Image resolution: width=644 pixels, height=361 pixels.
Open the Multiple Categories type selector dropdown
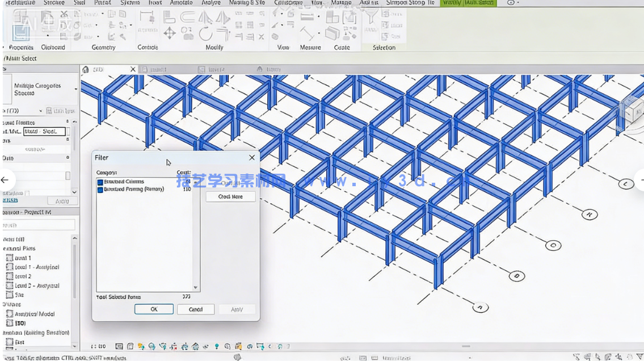[x=75, y=89]
